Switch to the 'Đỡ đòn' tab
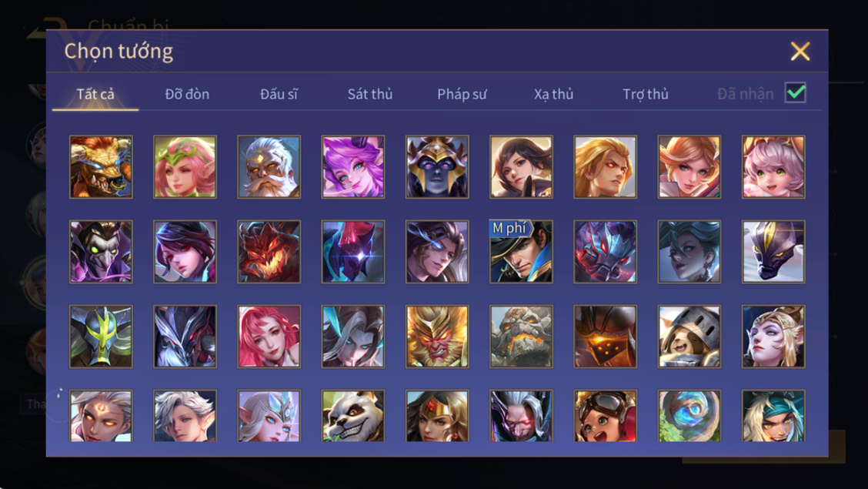Viewport: 868px width, 489px height. (x=187, y=94)
